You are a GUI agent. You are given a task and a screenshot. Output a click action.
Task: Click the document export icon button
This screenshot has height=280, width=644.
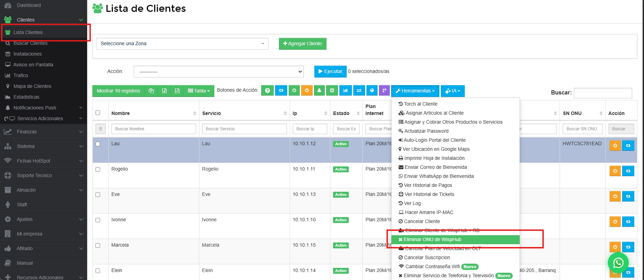point(177,91)
